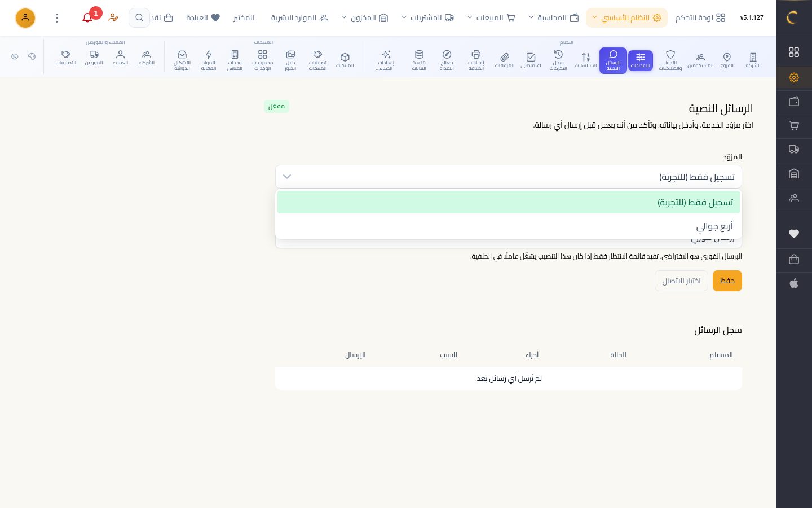The height and width of the screenshot is (508, 812).
Task: Open the user avatar menu
Action: point(25,17)
